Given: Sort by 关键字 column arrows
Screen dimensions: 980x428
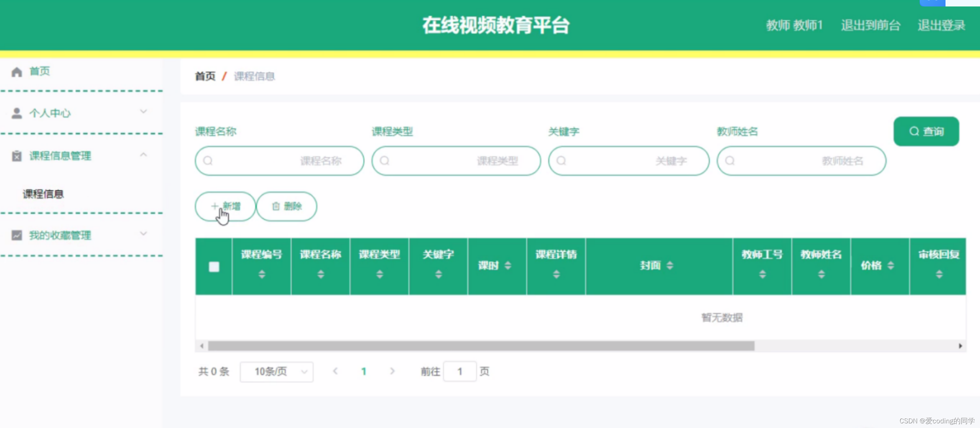Looking at the screenshot, I should (439, 274).
